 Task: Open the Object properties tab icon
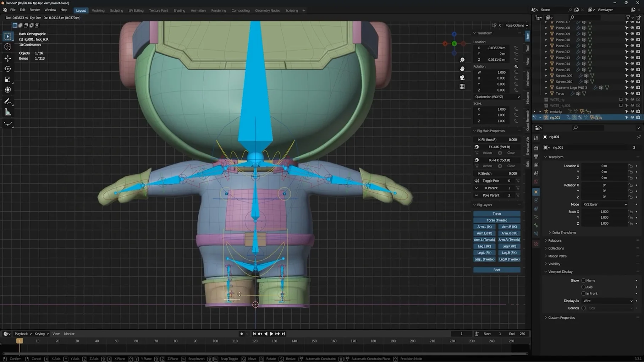tap(536, 192)
